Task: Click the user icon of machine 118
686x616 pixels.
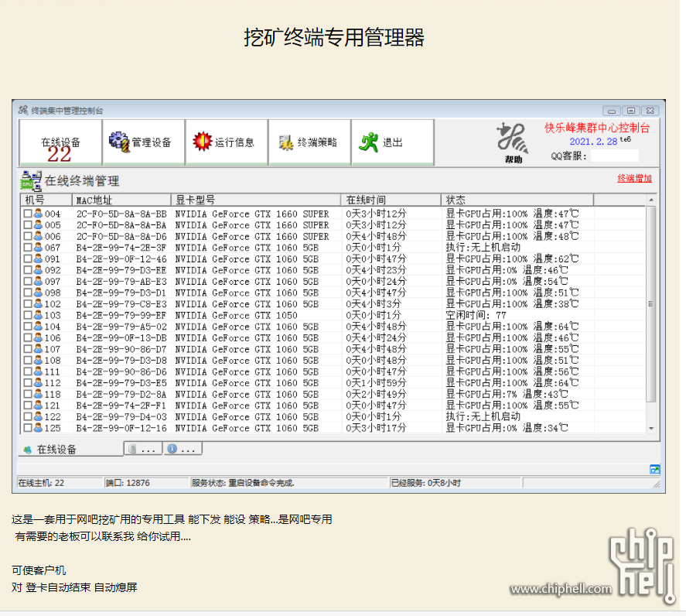Action: 39,394
